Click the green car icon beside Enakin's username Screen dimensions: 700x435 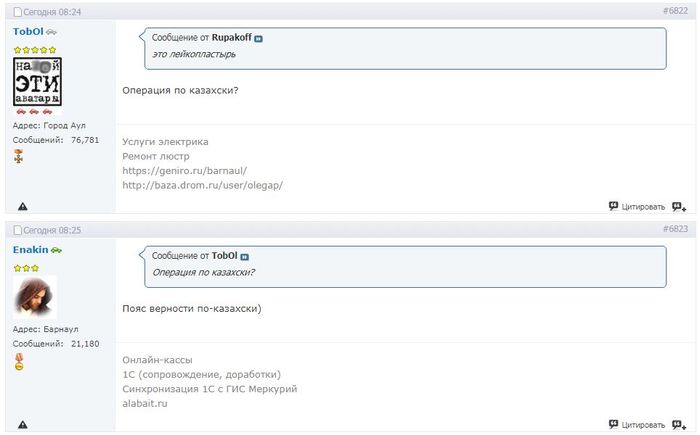pyautogui.click(x=56, y=249)
